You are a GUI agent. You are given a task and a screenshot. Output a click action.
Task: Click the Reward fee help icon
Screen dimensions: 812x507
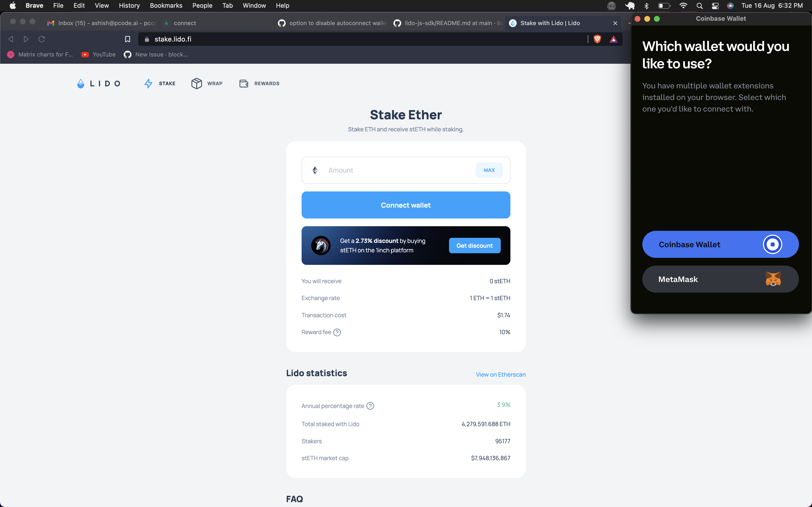coord(337,332)
